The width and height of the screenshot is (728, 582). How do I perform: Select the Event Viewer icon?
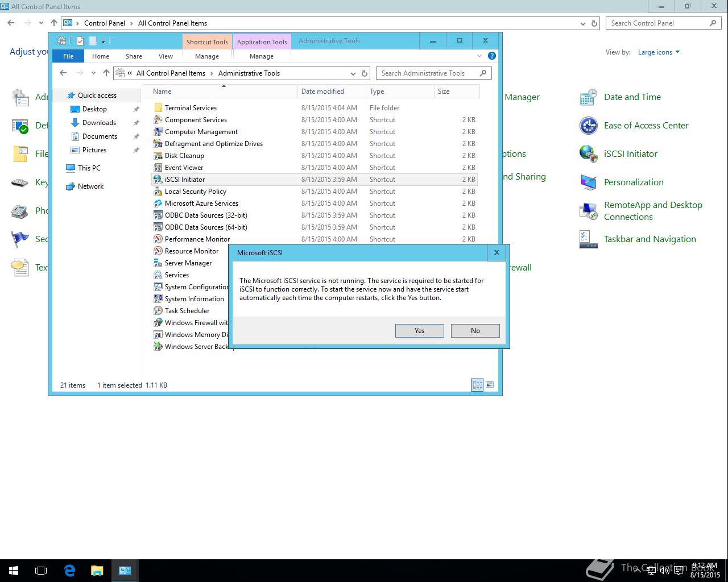coord(158,168)
